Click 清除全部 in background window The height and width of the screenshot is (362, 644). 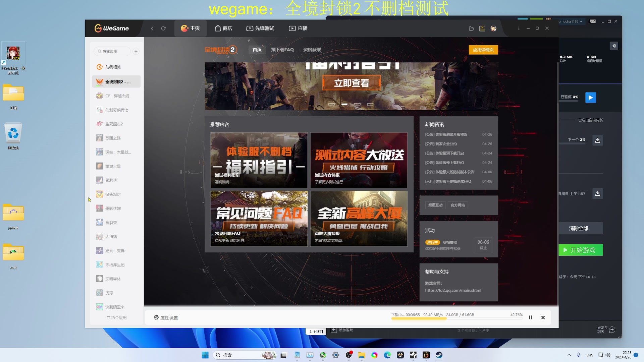pos(581,228)
